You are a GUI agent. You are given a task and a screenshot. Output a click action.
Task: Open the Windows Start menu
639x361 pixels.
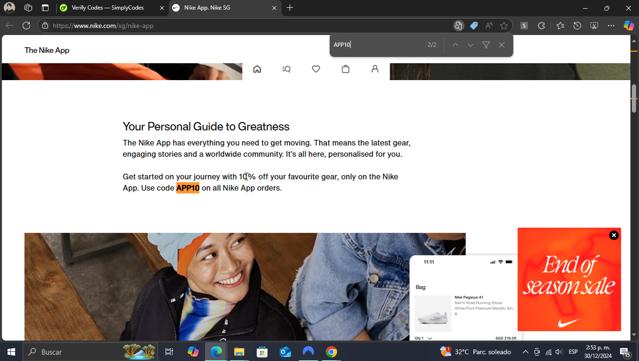[x=11, y=352]
